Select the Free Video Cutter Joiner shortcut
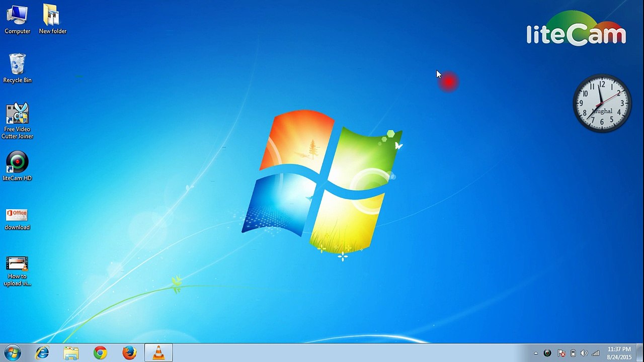 [x=17, y=121]
